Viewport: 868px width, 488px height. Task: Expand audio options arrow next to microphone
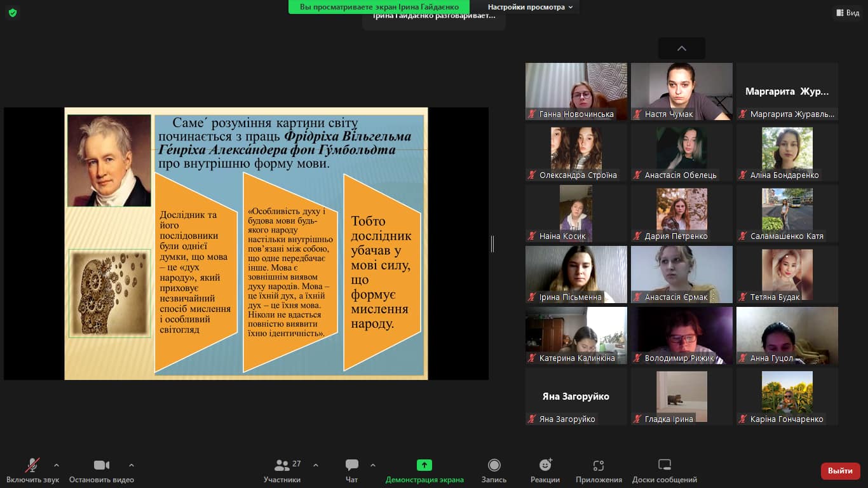pyautogui.click(x=57, y=465)
